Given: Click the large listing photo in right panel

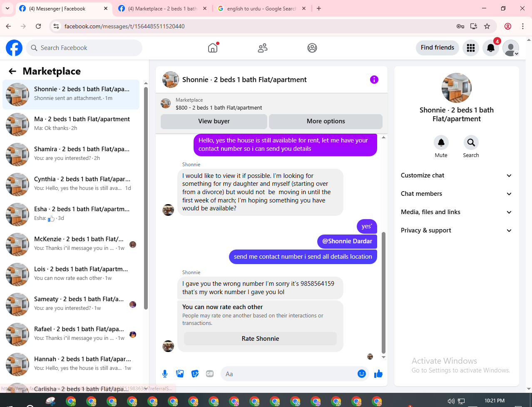Looking at the screenshot, I should pyautogui.click(x=457, y=88).
